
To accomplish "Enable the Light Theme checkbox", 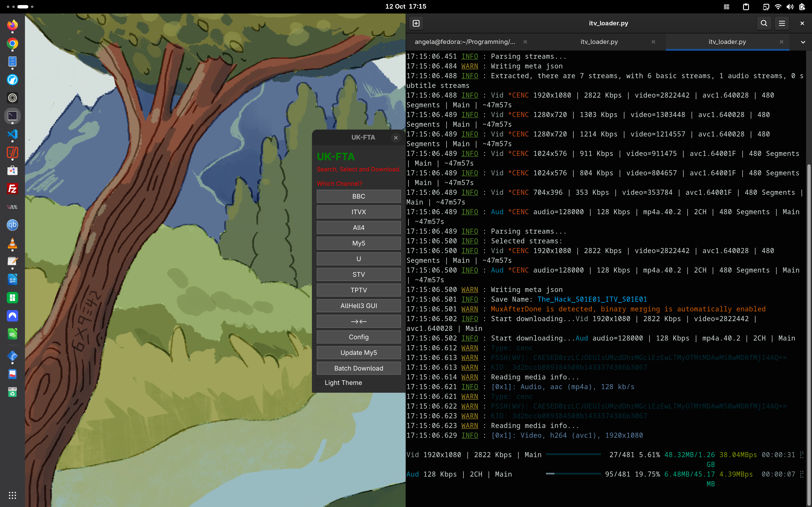I will point(320,383).
